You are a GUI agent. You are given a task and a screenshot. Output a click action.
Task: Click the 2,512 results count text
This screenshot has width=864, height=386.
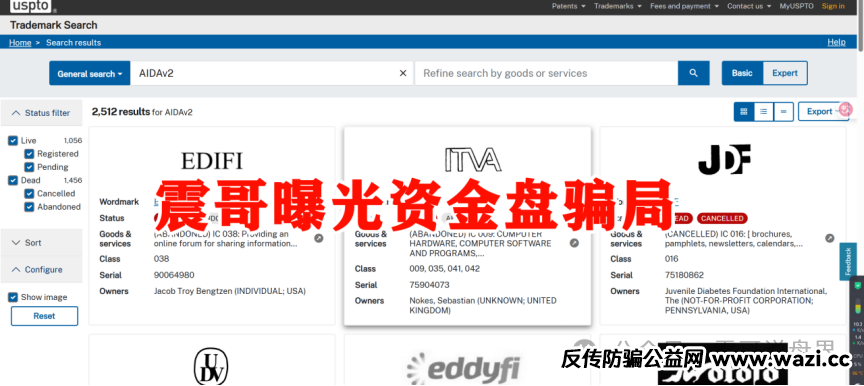pyautogui.click(x=121, y=112)
